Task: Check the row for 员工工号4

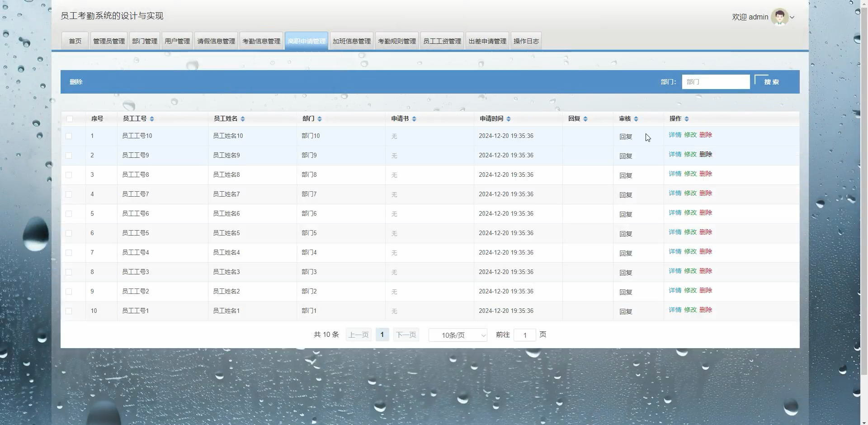Action: coord(69,253)
